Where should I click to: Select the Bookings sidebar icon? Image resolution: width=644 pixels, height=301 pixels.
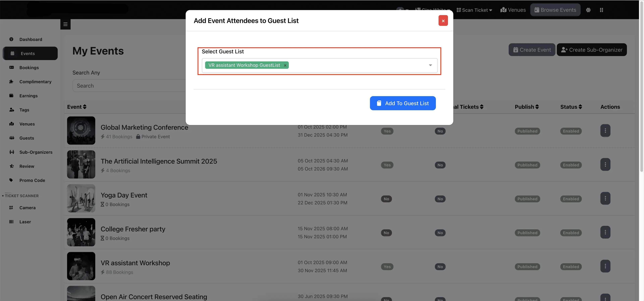pos(29,67)
